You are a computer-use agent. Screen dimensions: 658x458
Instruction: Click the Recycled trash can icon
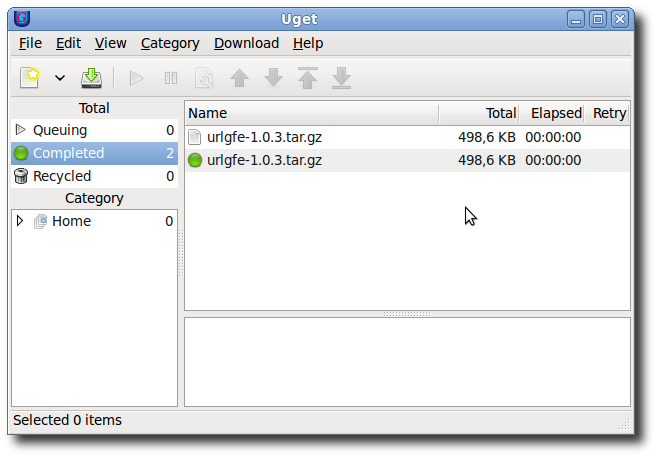[x=21, y=176]
